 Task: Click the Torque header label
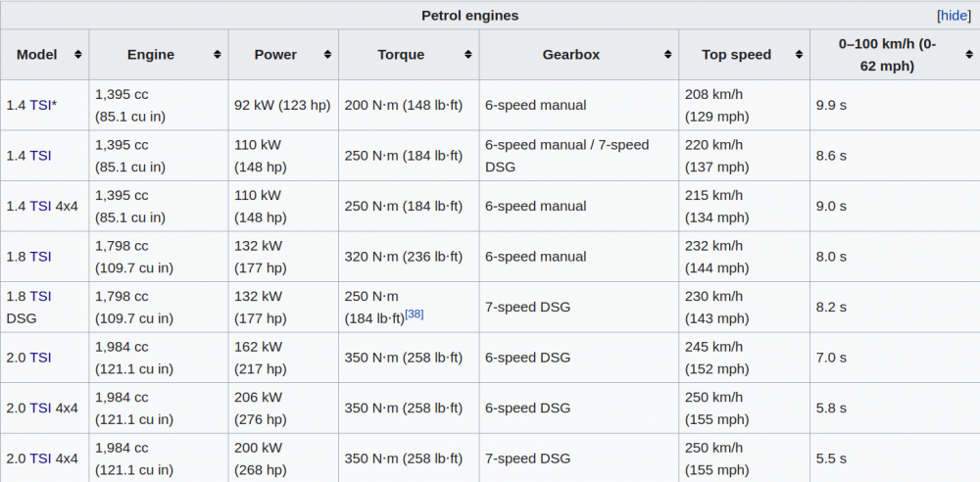tap(401, 55)
